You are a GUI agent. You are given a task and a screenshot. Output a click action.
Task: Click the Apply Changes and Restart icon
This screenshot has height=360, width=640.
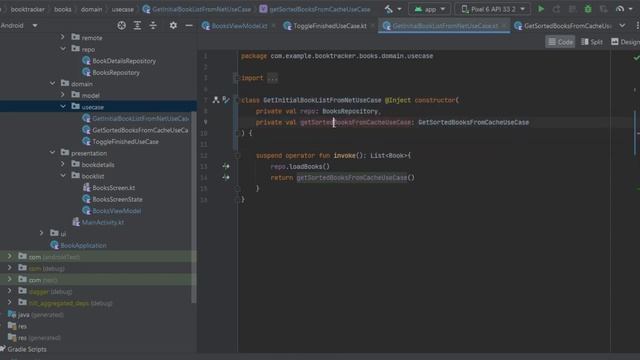click(556, 9)
